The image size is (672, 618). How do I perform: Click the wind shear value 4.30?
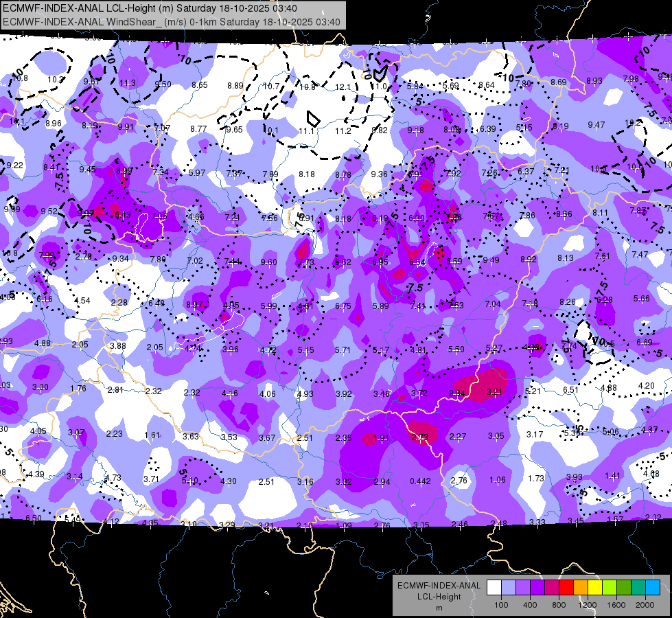point(228,481)
